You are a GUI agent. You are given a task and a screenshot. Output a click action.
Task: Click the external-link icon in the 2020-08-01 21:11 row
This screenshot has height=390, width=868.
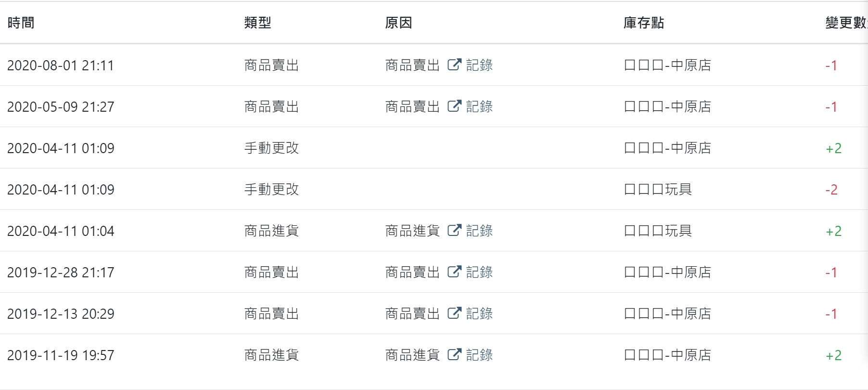click(x=454, y=65)
